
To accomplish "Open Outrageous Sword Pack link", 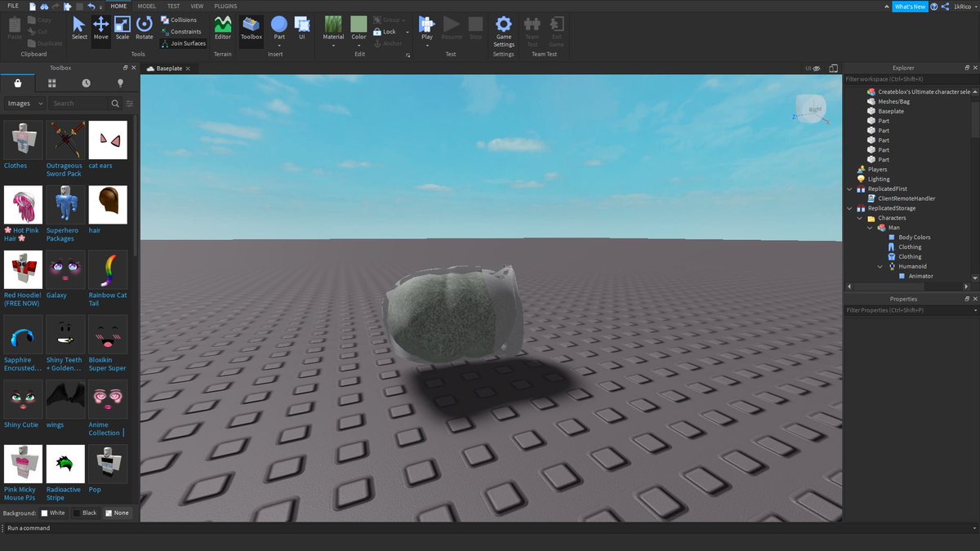I will tap(65, 170).
